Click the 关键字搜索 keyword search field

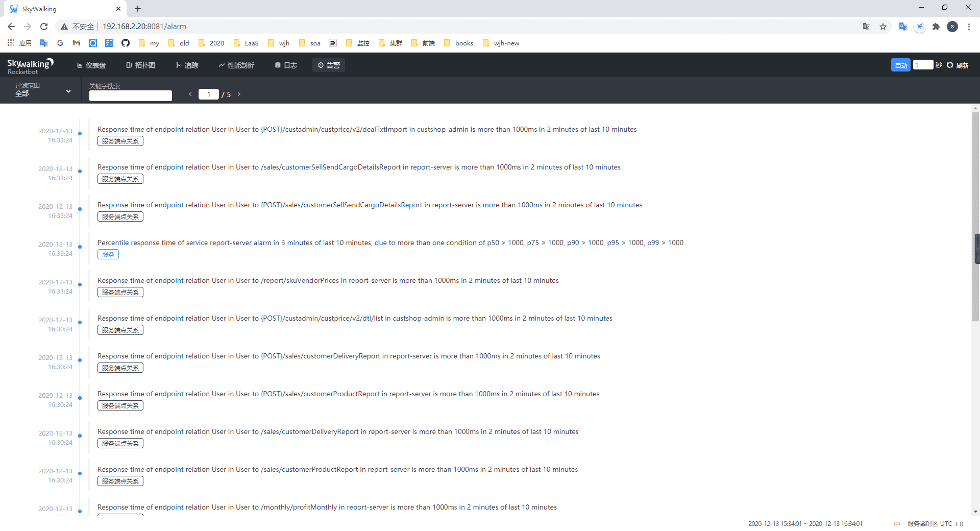130,95
